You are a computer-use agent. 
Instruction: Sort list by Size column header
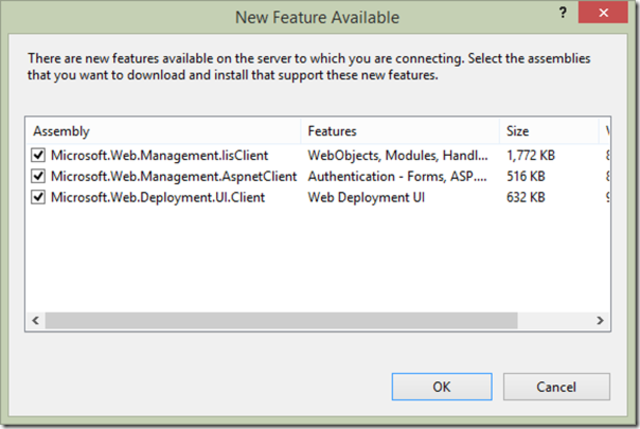[x=549, y=131]
